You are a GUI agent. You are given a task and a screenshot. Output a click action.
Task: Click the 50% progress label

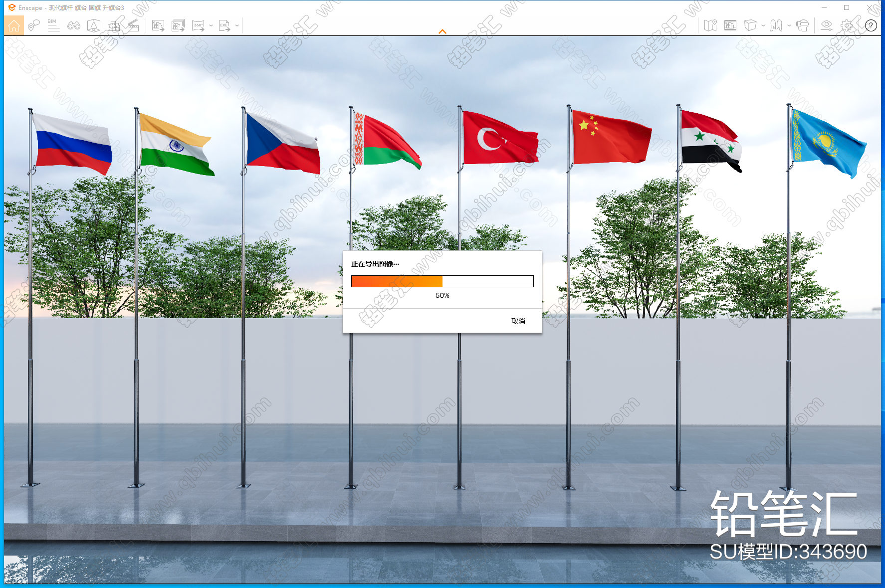point(442,295)
